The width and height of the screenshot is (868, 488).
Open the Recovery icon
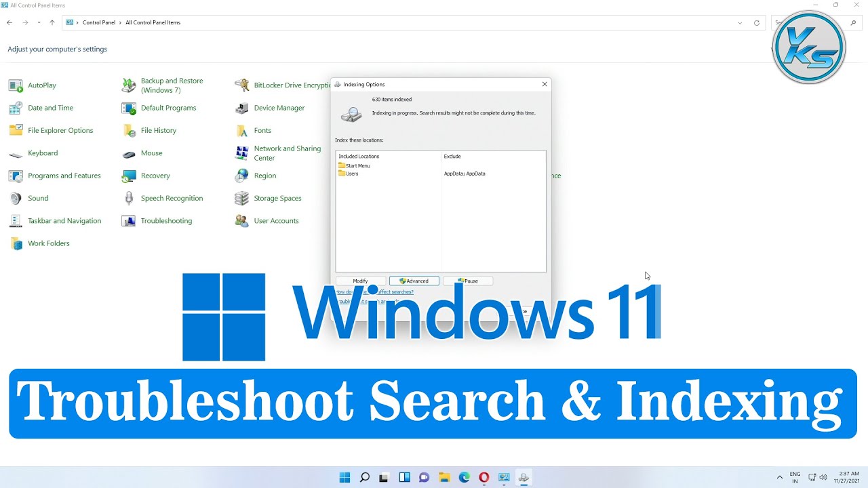point(129,176)
